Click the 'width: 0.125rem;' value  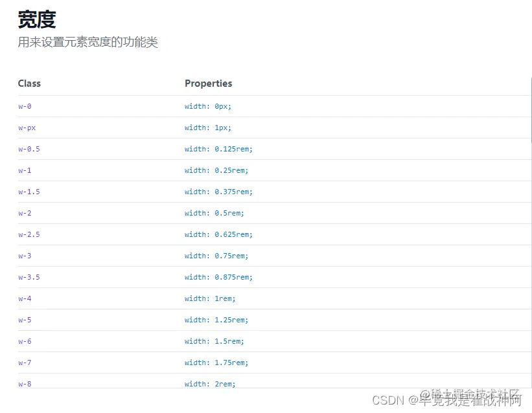(x=218, y=149)
